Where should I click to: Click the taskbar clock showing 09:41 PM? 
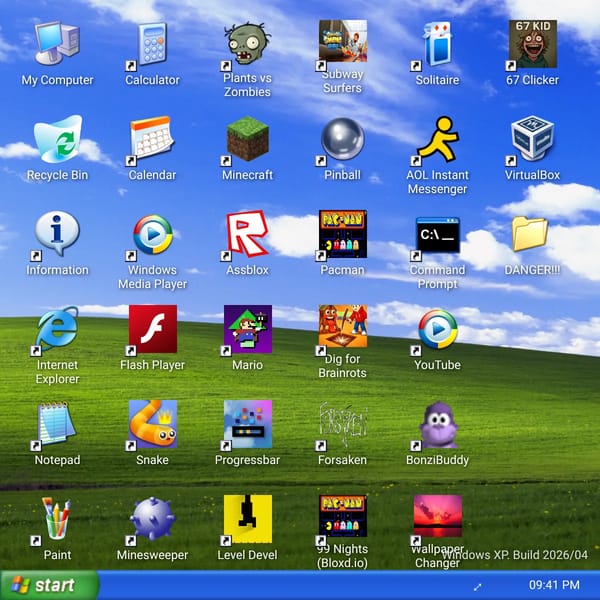(554, 585)
